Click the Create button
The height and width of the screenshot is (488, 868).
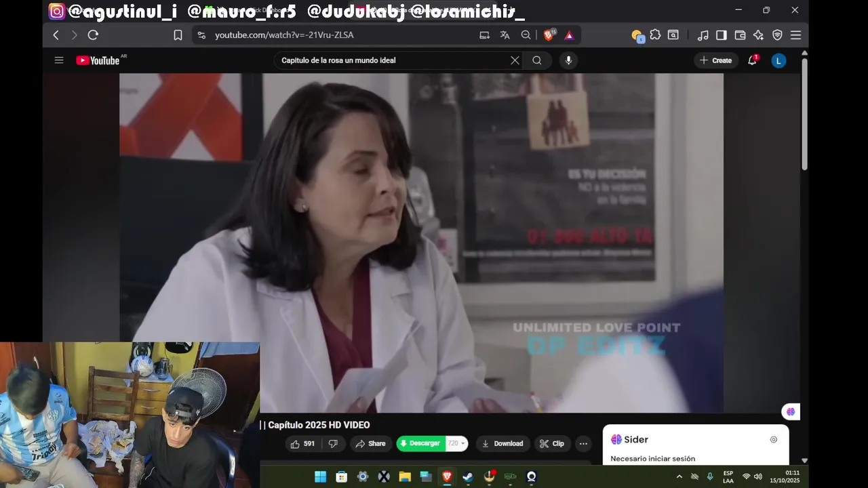(715, 60)
